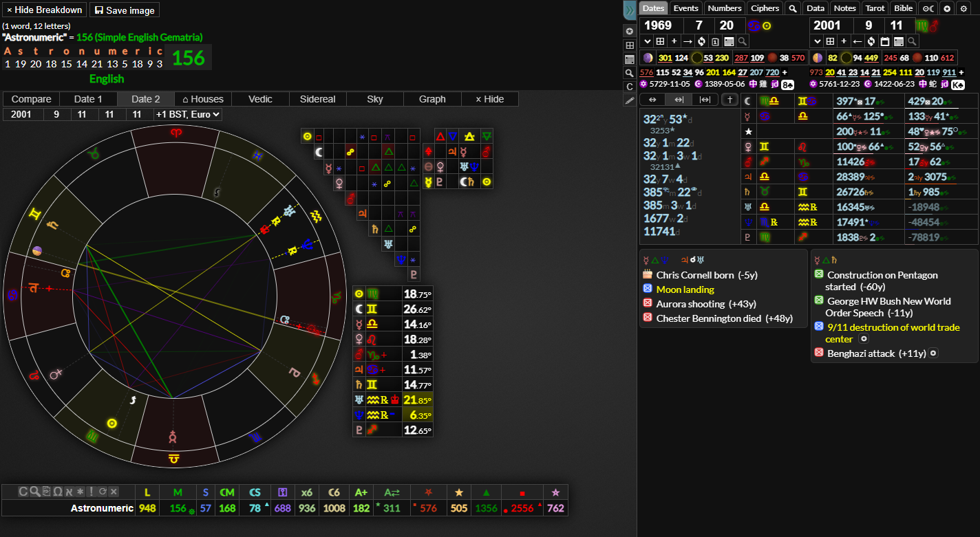This screenshot has width=980, height=537.
Task: Toggle the Benghazi attack event checkbox
Action: tap(819, 353)
